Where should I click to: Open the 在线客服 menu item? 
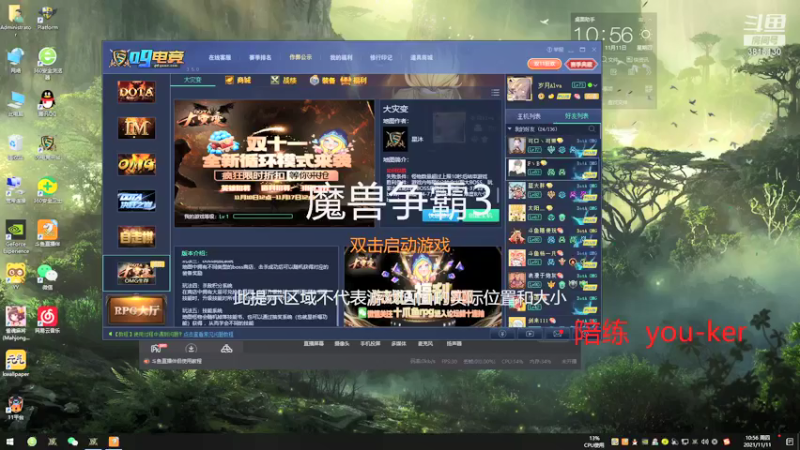click(219, 58)
